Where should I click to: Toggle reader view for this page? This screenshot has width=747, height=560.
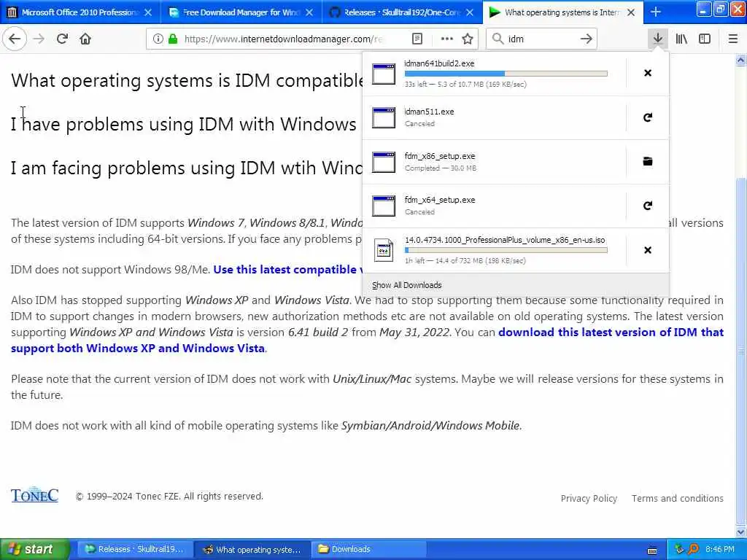point(417,39)
